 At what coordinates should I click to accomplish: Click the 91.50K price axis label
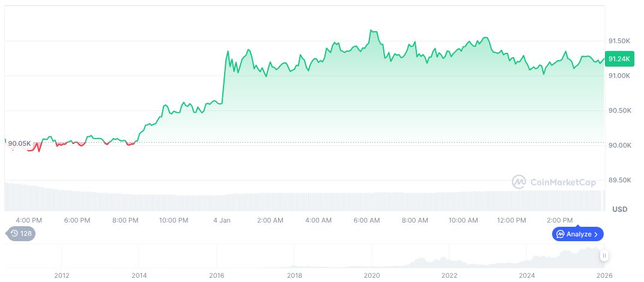click(x=619, y=41)
